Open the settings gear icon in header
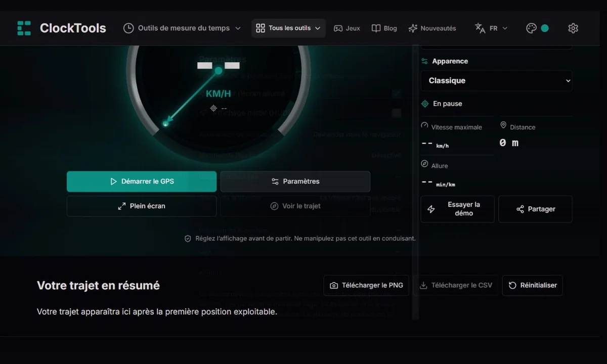The image size is (607, 364). 573,28
